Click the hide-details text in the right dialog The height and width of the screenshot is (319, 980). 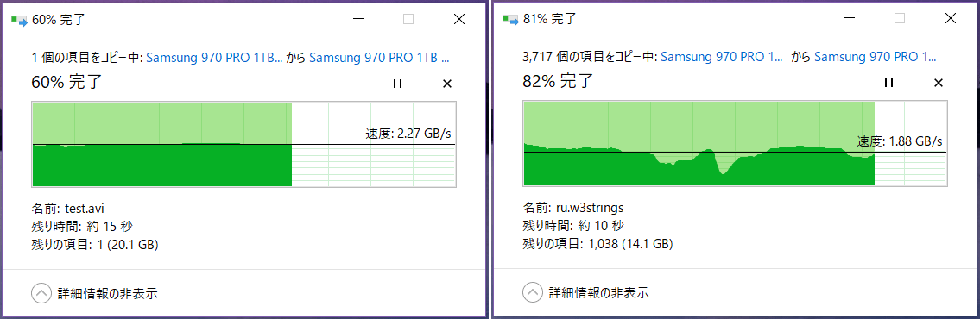tap(598, 292)
